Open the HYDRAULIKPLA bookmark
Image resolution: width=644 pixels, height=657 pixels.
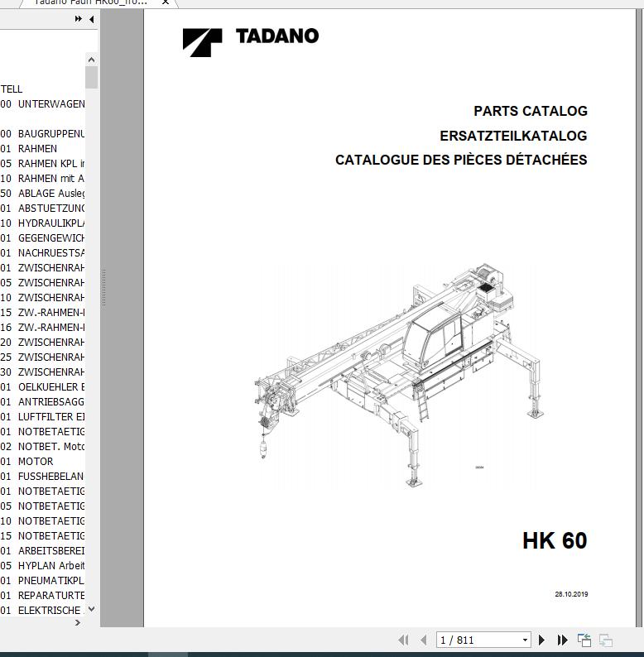42,223
